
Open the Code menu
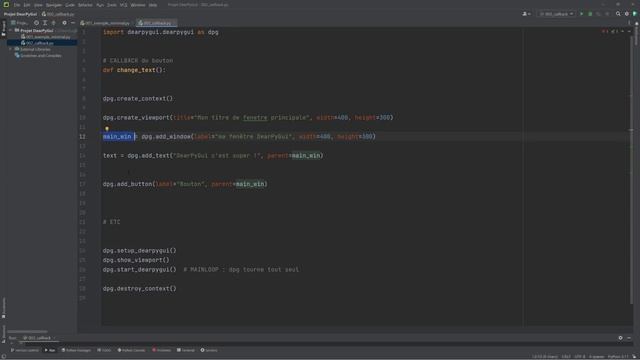70,5
